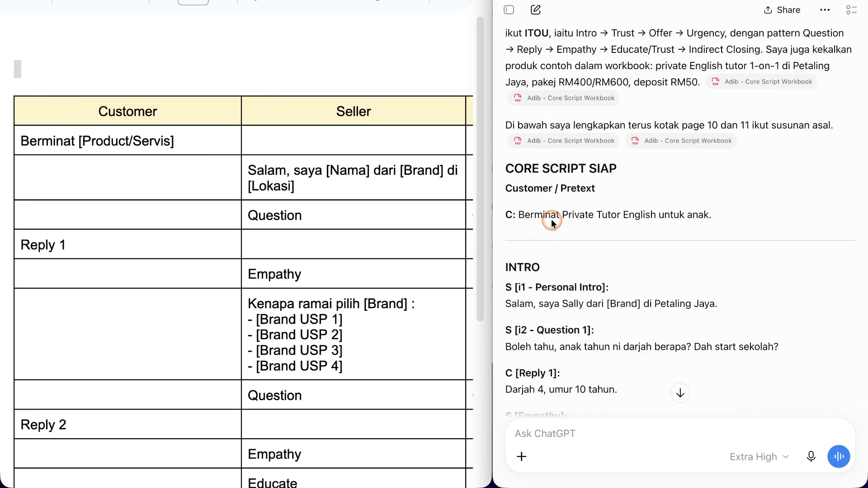The width and height of the screenshot is (868, 488).
Task: Click the 'C [Reply 1]:' label
Action: point(533,373)
